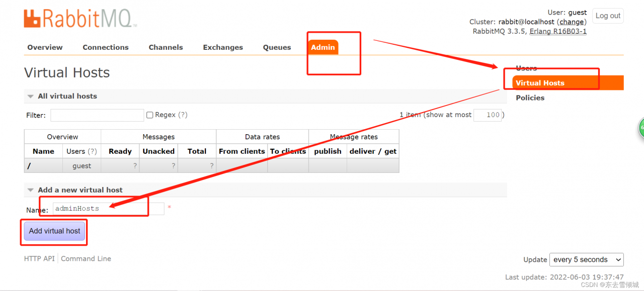Open the HTTP API link
Screen dimensions: 644x291
coord(39,259)
